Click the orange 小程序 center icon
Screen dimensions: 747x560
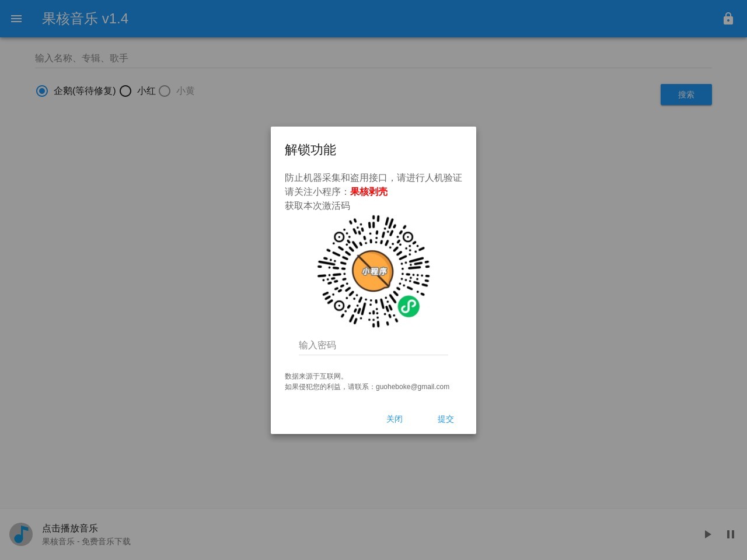373,271
